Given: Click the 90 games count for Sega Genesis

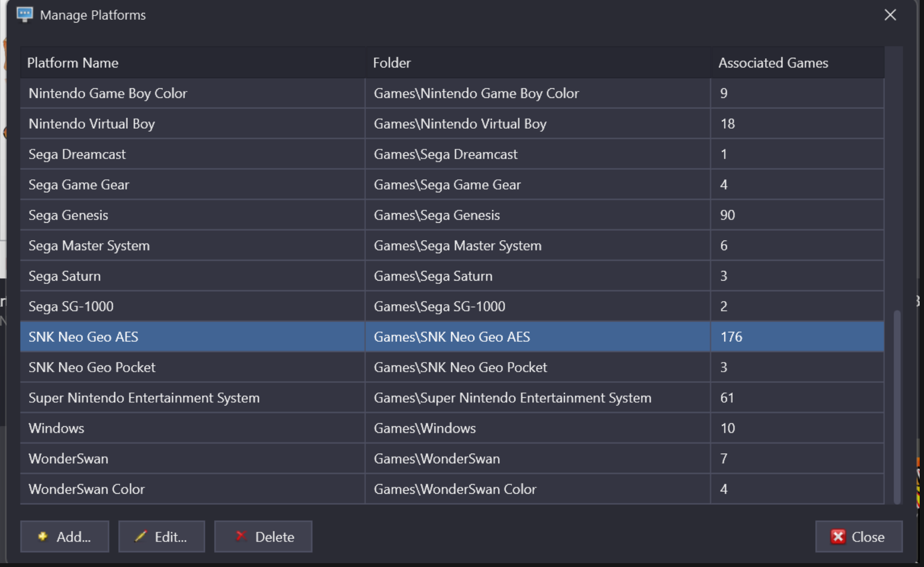Looking at the screenshot, I should [x=797, y=215].
